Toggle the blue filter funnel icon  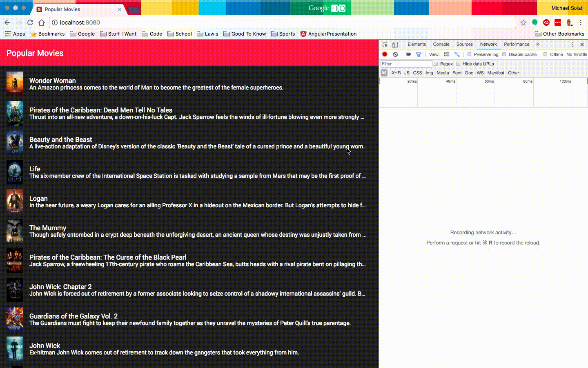coord(419,54)
